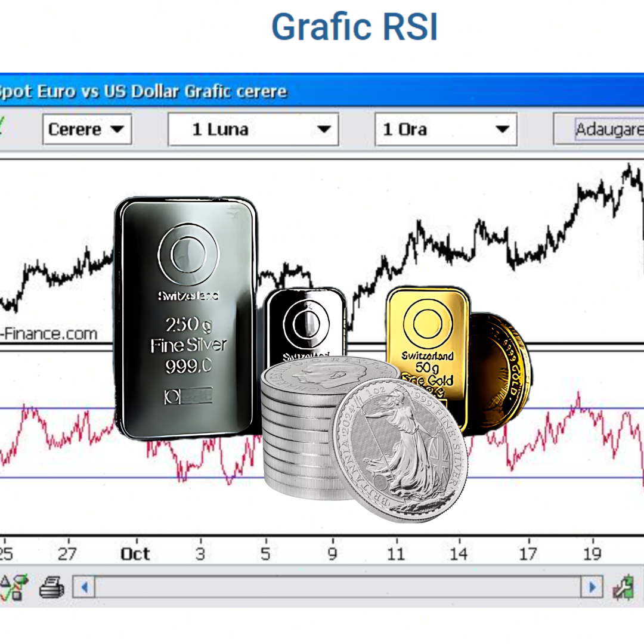
Task: Click the '19' date axis label
Action: (592, 554)
